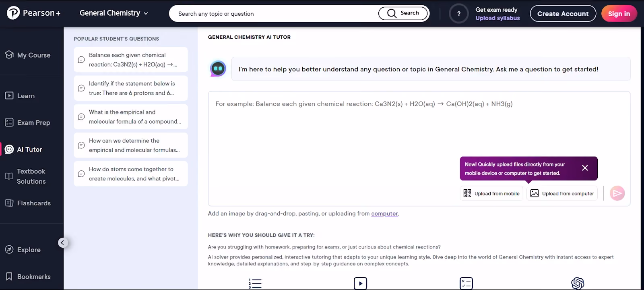Close the upload files tooltip

(x=585, y=168)
